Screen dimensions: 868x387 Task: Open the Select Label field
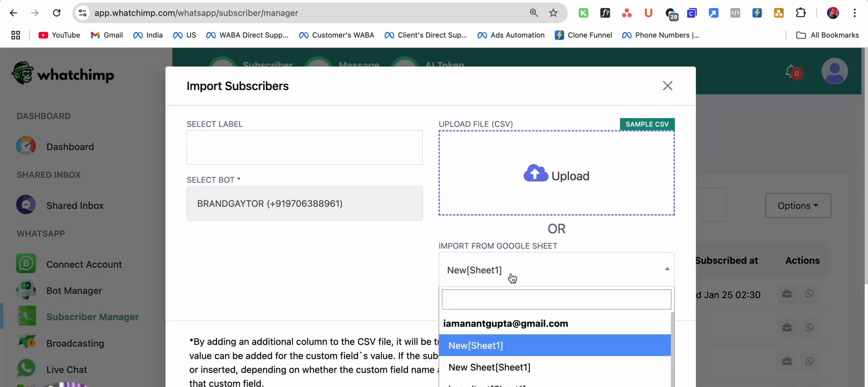tap(304, 147)
